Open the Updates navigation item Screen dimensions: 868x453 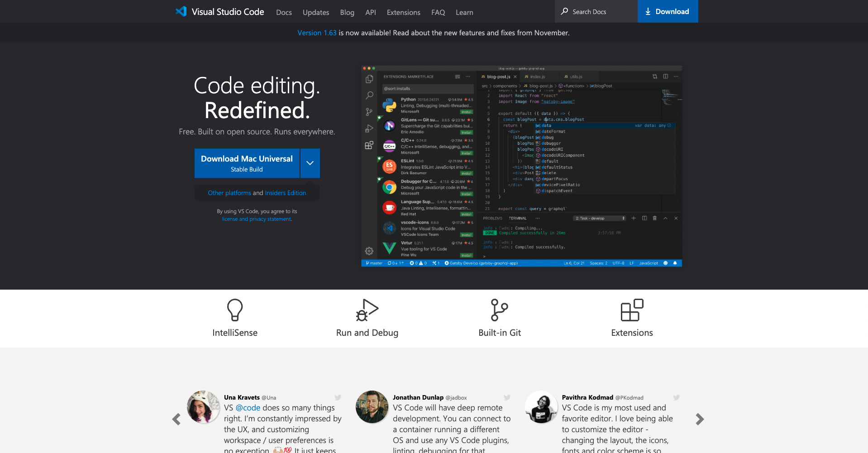click(316, 12)
